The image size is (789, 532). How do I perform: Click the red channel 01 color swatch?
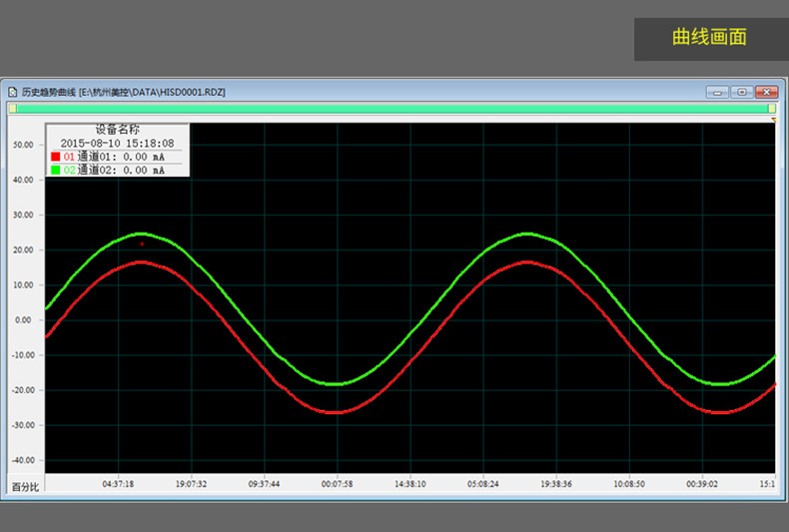(55, 157)
